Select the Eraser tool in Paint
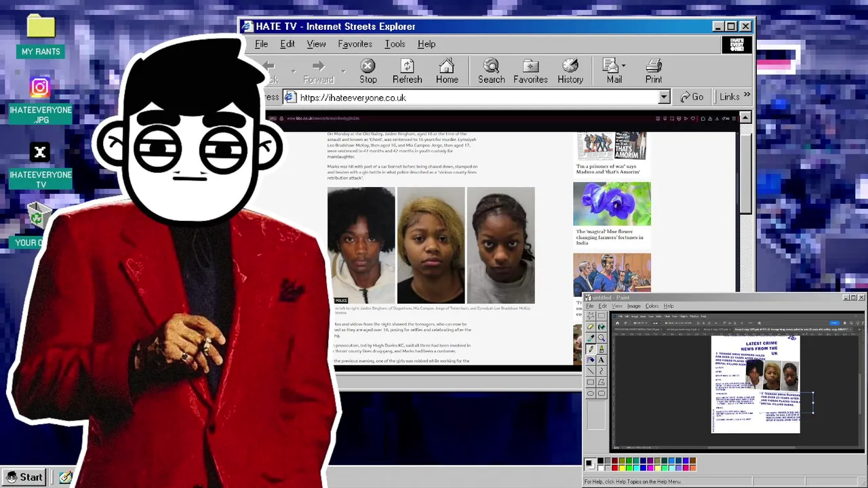Viewport: 868px width, 488px height. tap(590, 327)
